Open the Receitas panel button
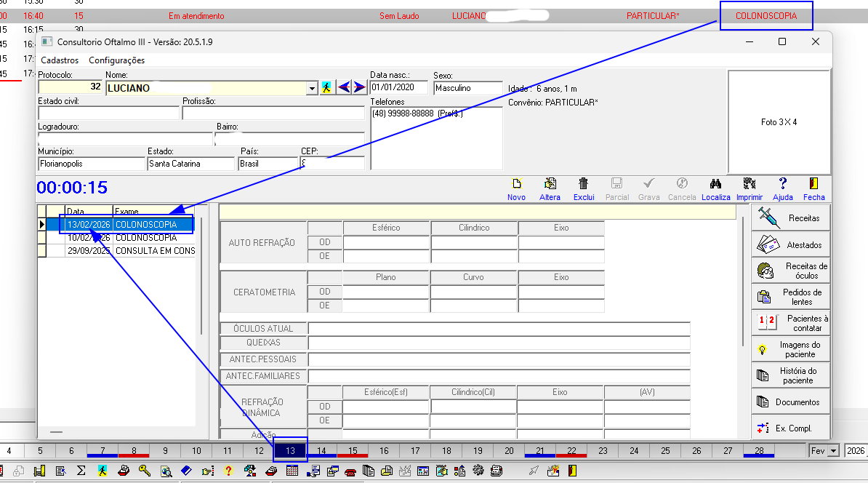This screenshot has width=868, height=483. click(x=790, y=217)
